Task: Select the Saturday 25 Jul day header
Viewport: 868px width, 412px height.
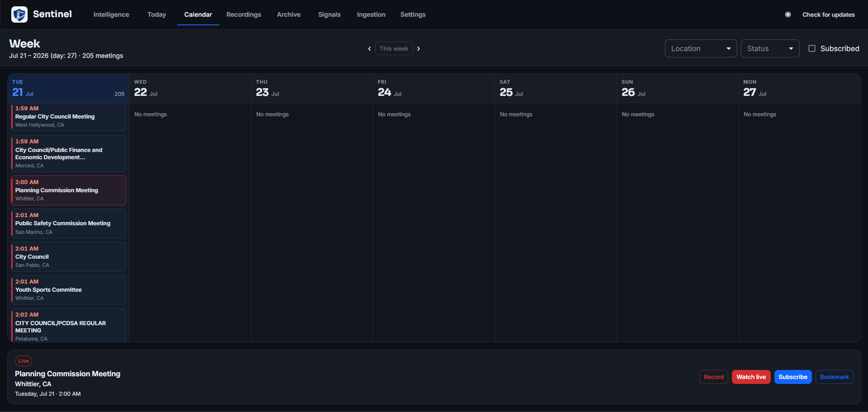Action: [556, 88]
